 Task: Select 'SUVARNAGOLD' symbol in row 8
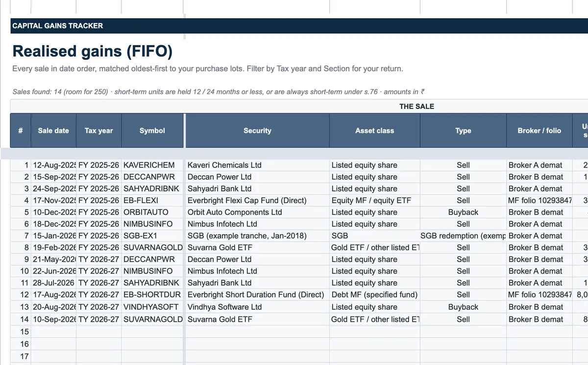click(152, 248)
